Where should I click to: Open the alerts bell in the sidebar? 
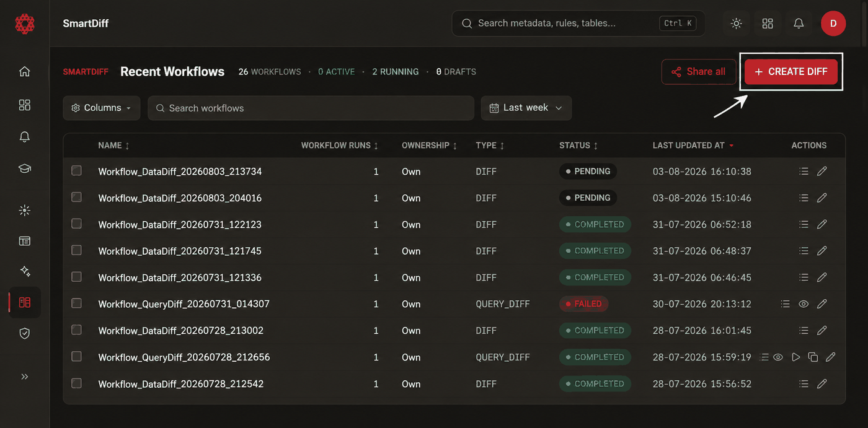[x=25, y=137]
